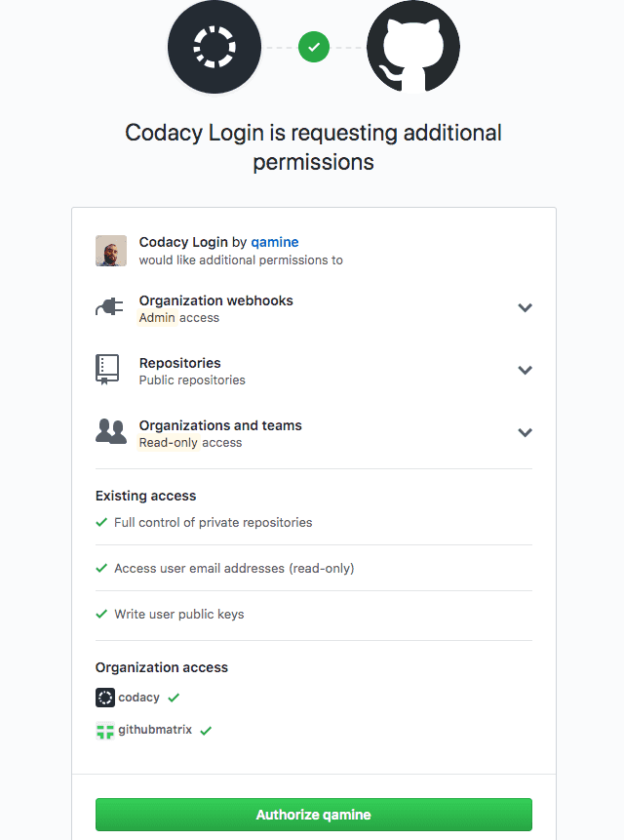Select the Organization access heading

pos(161,667)
